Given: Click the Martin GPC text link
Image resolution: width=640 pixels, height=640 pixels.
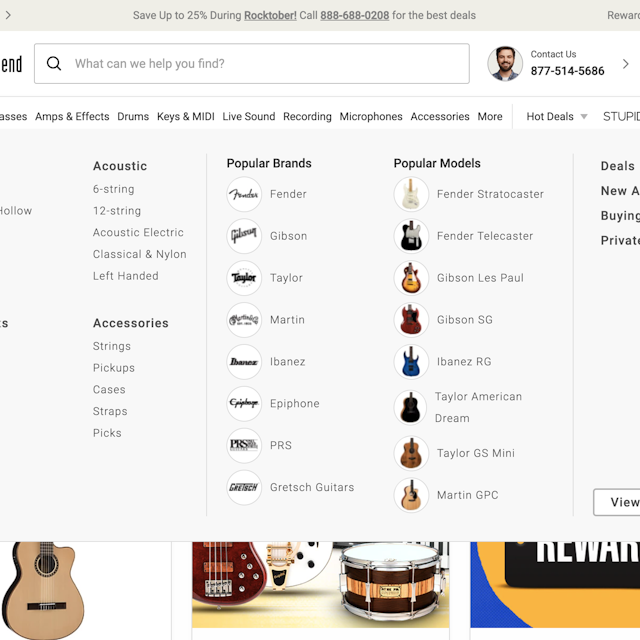Looking at the screenshot, I should click(x=467, y=495).
